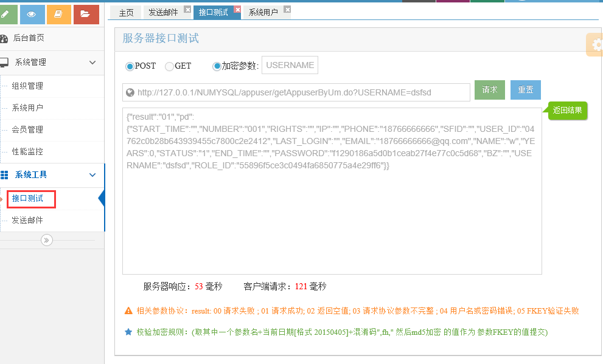Click the green 请求 button

click(x=490, y=90)
